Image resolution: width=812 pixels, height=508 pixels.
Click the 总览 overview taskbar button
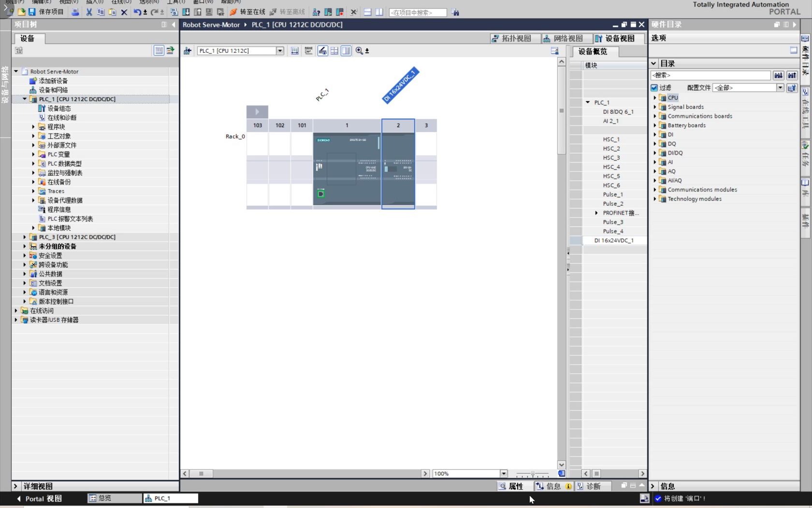coord(114,498)
